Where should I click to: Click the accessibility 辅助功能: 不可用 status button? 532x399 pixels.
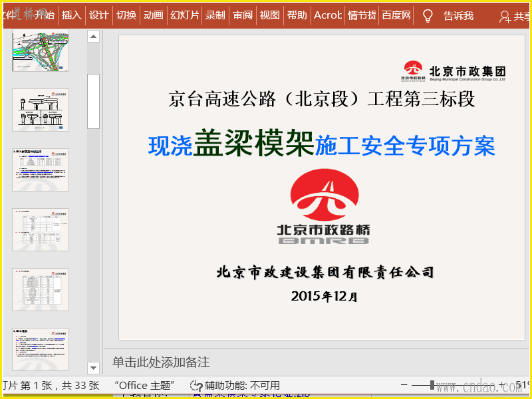pyautogui.click(x=242, y=386)
